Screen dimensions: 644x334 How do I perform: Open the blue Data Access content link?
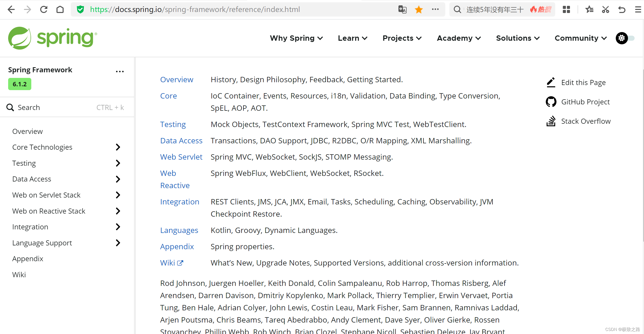[181, 141]
